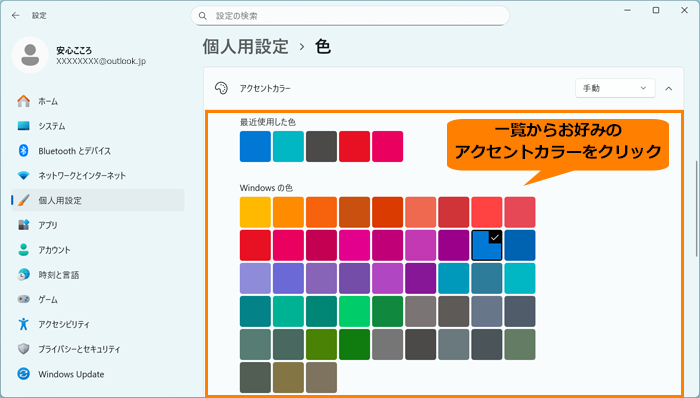Click the Home house icon

(x=24, y=101)
